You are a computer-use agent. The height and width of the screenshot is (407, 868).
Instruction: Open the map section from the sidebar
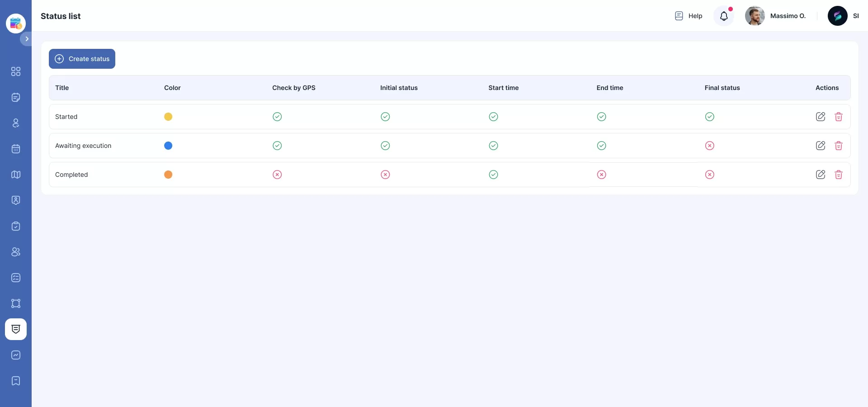(x=16, y=175)
